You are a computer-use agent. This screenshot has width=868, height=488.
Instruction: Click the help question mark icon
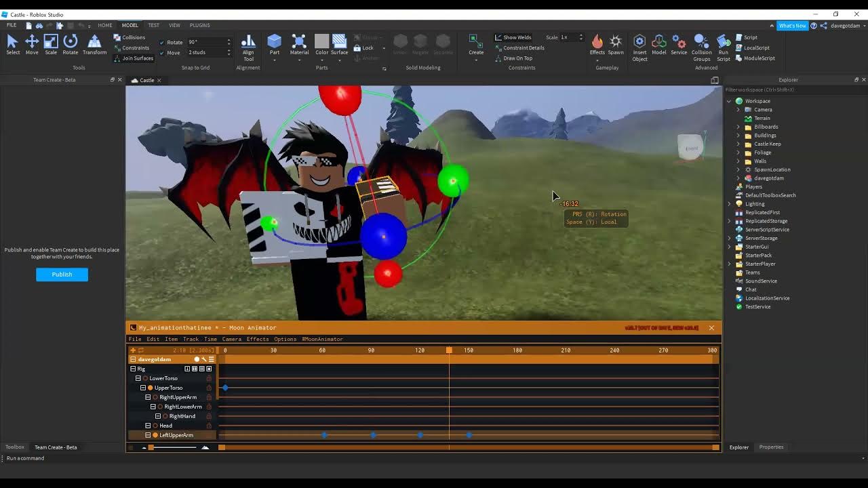814,26
